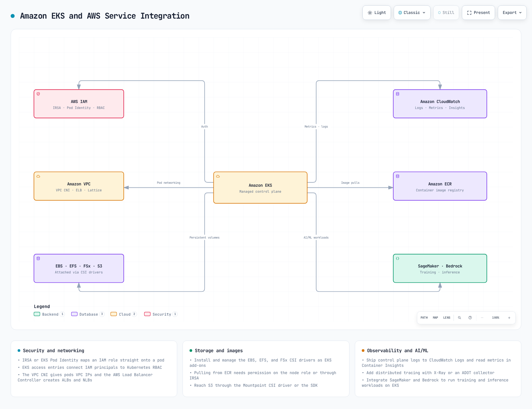
Task: Switch to MAP mode
Action: tap(435, 318)
